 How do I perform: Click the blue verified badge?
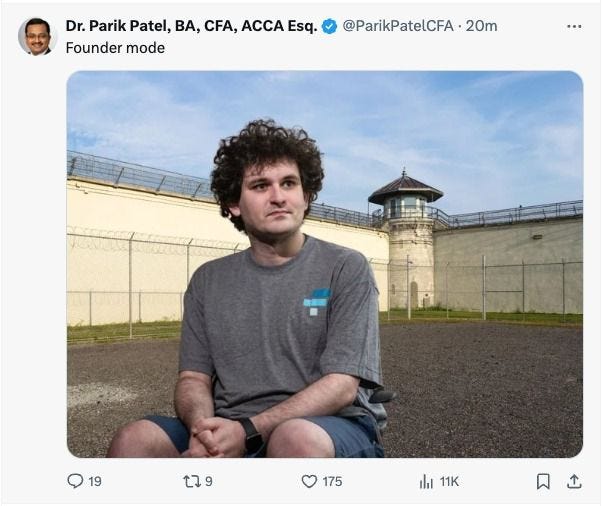pyautogui.click(x=330, y=26)
